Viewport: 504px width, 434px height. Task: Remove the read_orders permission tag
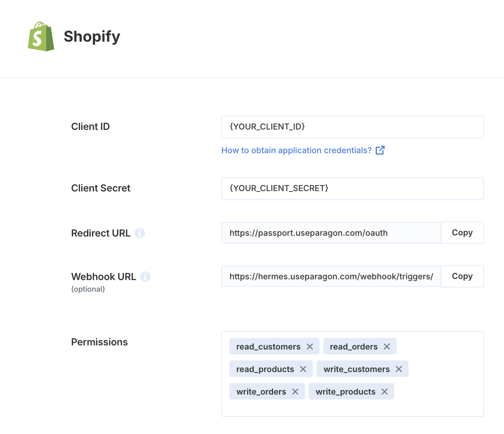click(387, 347)
